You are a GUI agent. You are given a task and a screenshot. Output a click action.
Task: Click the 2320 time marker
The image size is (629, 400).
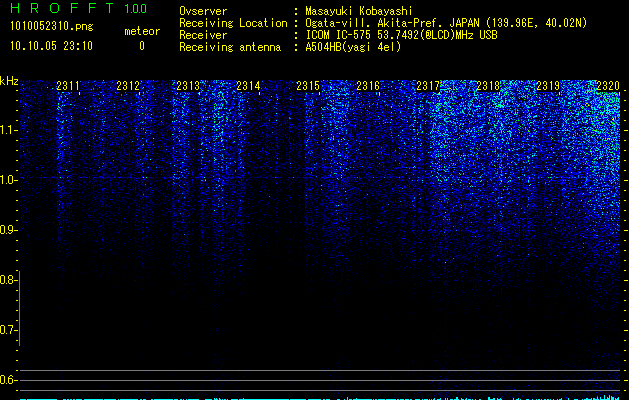coord(608,86)
